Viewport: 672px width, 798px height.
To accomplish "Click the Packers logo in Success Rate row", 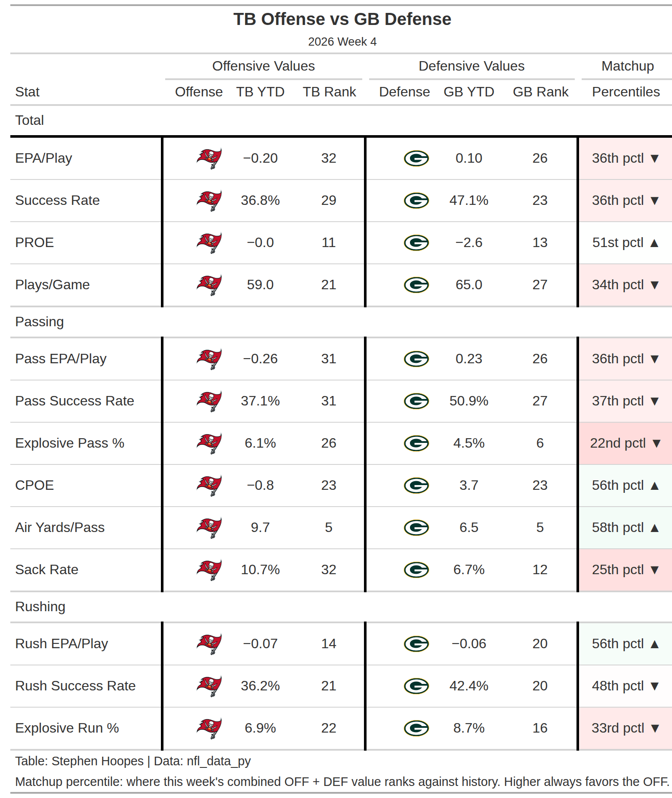I will (x=416, y=201).
